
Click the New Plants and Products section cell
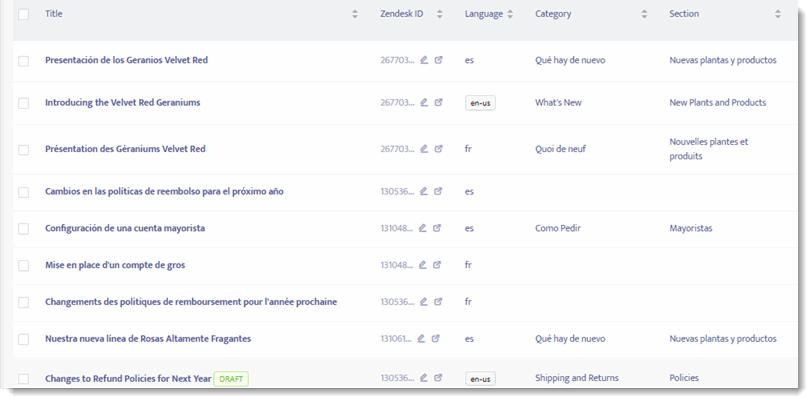718,102
